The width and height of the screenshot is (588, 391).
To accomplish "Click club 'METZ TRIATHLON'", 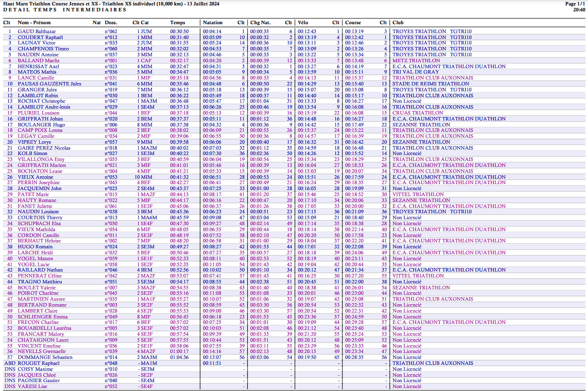I will point(416,60).
